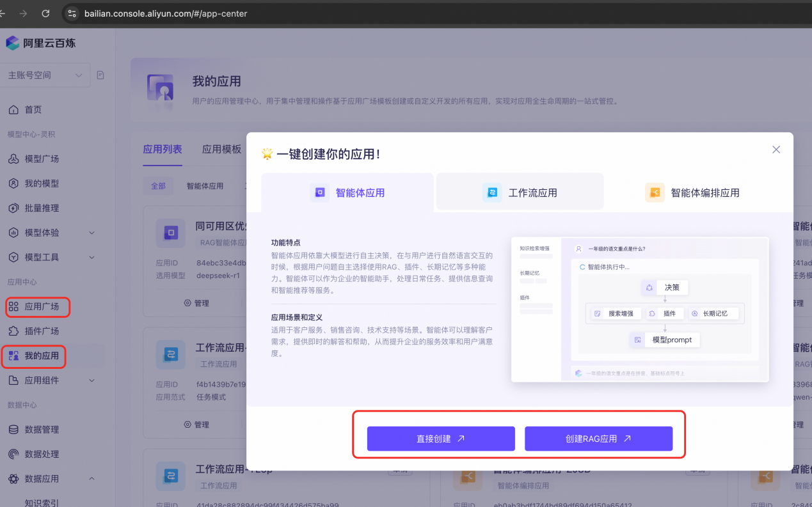Click the 我的应用 sidebar icon
This screenshot has width=812, height=507.
(13, 356)
